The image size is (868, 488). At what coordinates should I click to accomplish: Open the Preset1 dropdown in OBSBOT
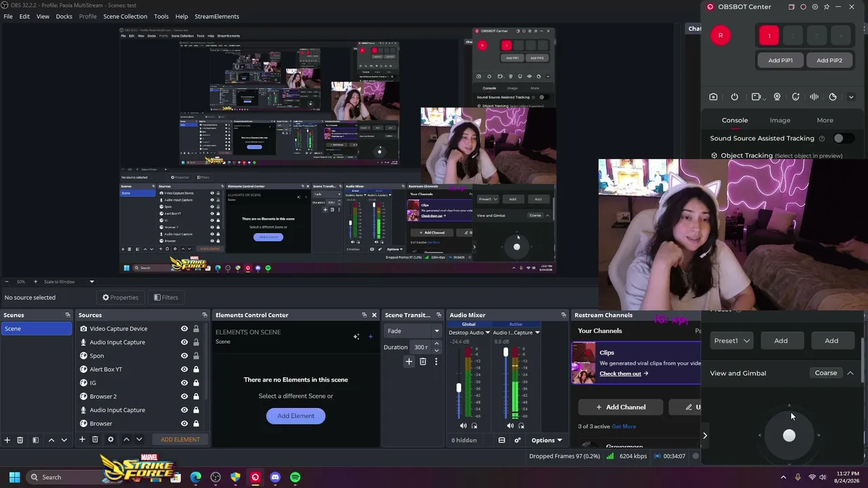pos(731,341)
